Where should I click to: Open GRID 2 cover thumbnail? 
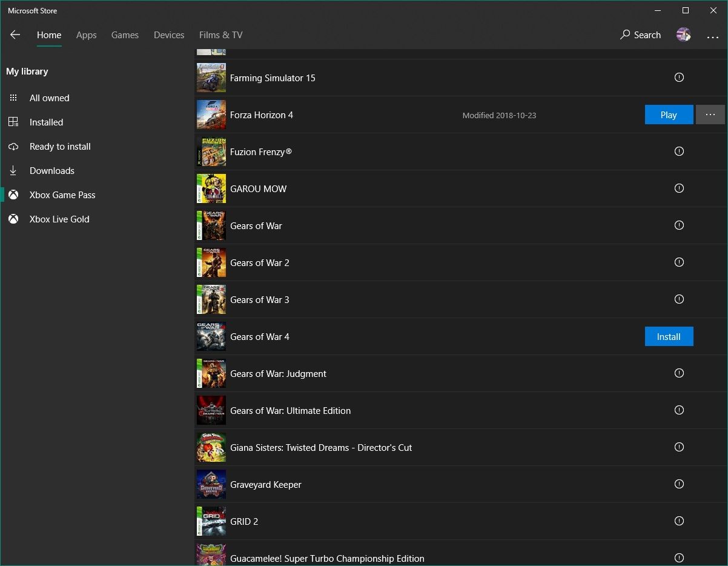tap(211, 521)
